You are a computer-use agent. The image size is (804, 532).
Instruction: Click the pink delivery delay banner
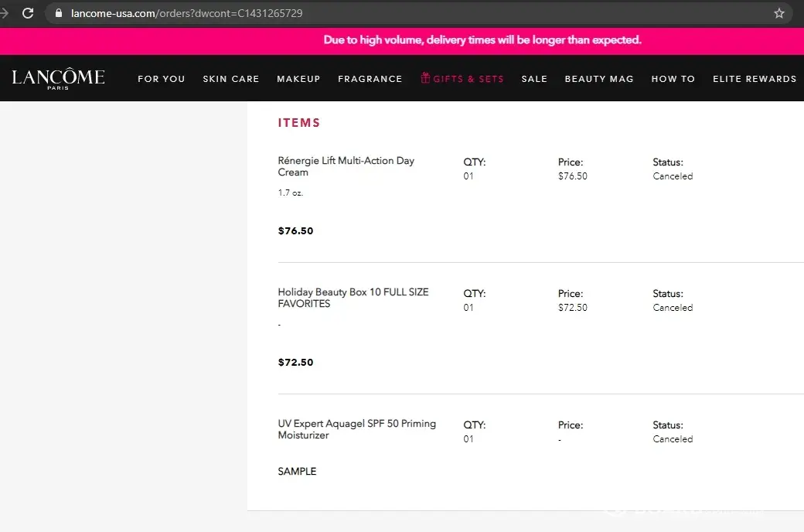click(x=482, y=40)
